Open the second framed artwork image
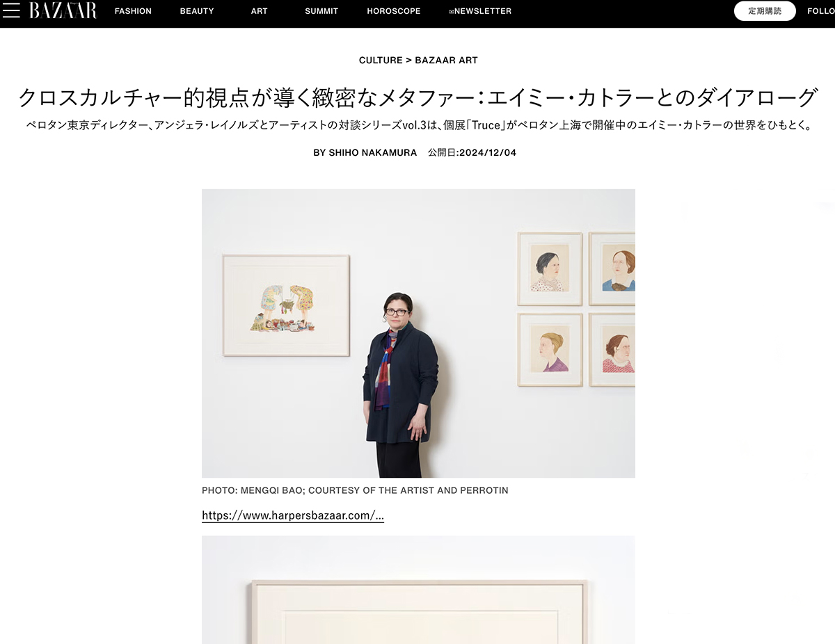 (x=418, y=590)
